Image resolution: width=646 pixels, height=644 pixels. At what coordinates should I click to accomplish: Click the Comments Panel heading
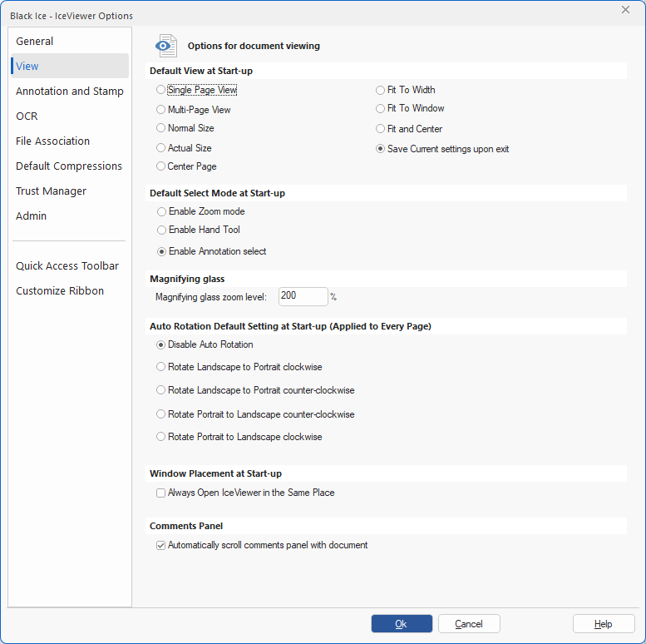(186, 526)
